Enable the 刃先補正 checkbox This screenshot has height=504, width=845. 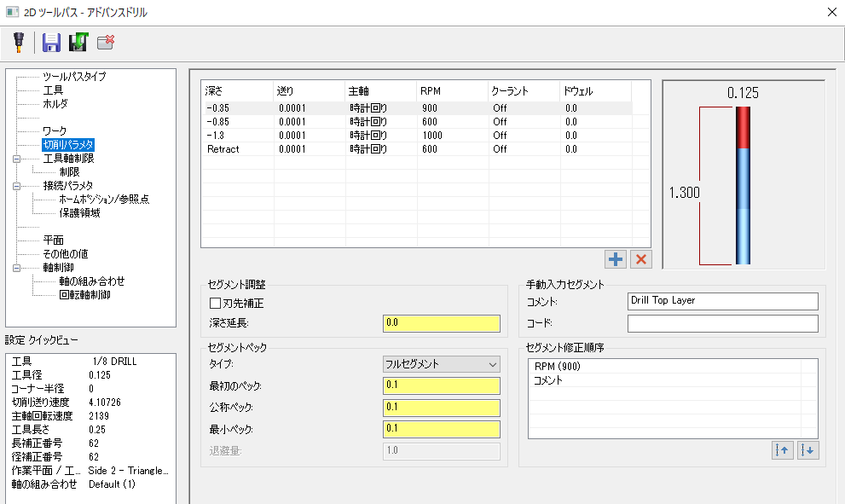pos(215,303)
